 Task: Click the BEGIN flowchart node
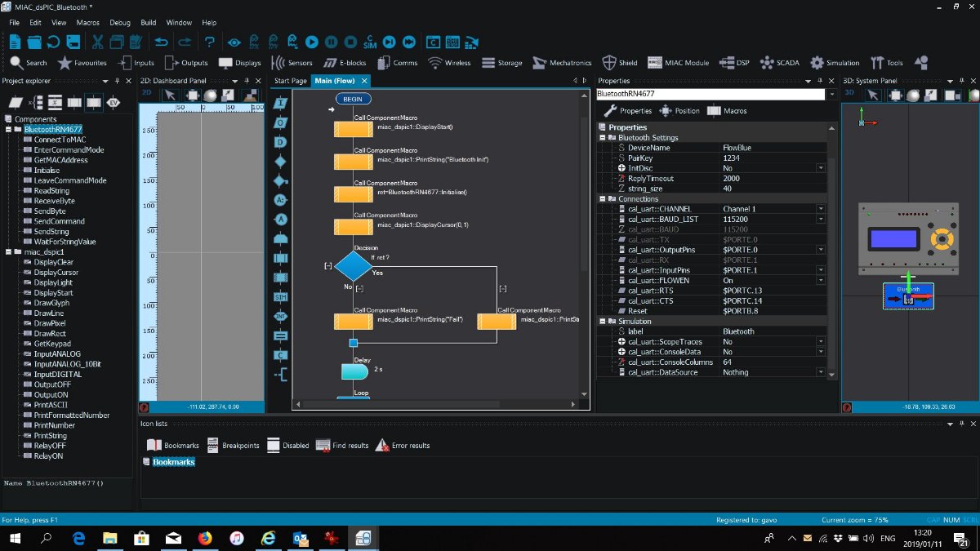coord(353,99)
